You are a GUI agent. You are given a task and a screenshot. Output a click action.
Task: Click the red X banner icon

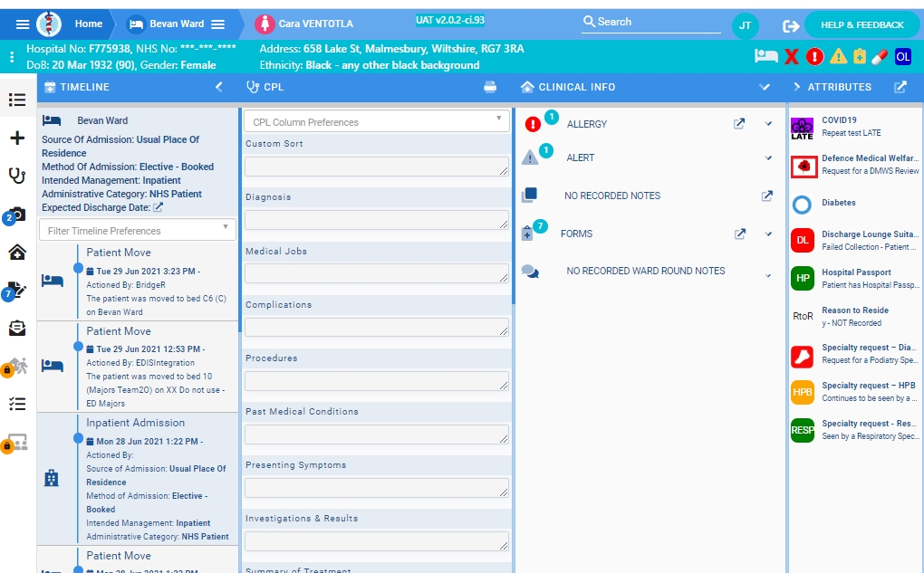click(x=792, y=56)
